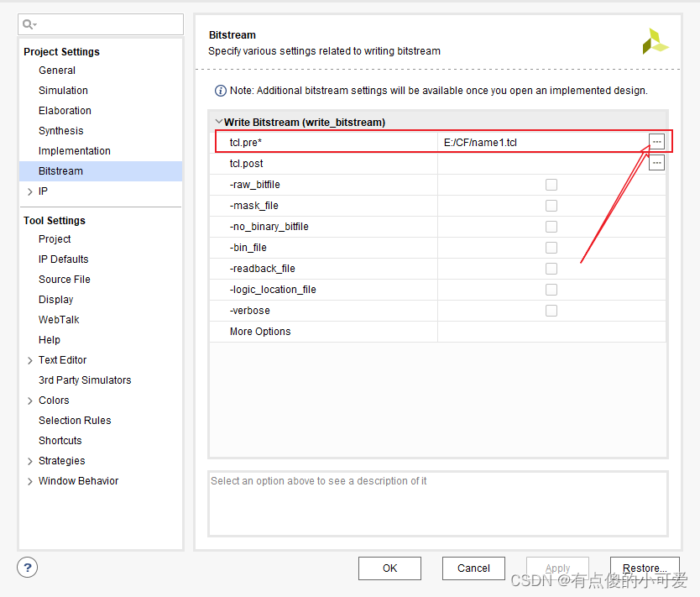Click the search magnifier icon
The height and width of the screenshot is (597, 700).
tap(29, 24)
